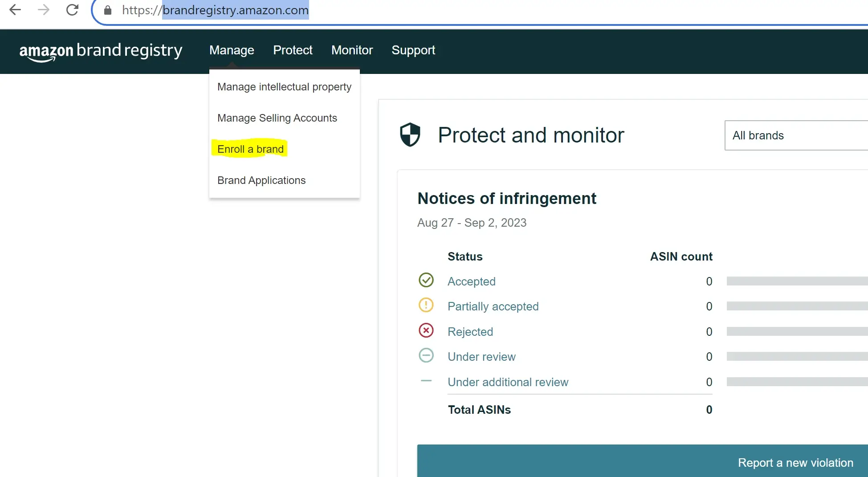This screenshot has height=477, width=868.
Task: Click the yellow Partially accepted warning icon
Action: tap(426, 305)
